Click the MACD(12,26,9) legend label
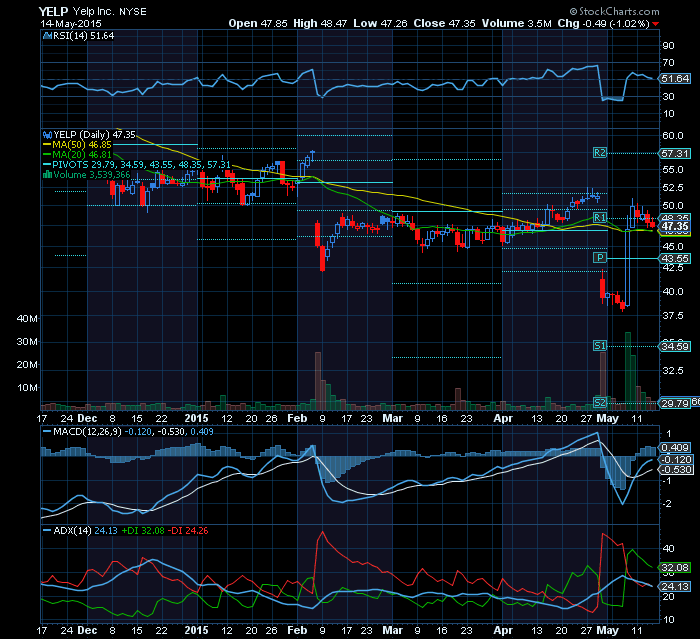Screen dimensions: 700x639 [x=88, y=432]
